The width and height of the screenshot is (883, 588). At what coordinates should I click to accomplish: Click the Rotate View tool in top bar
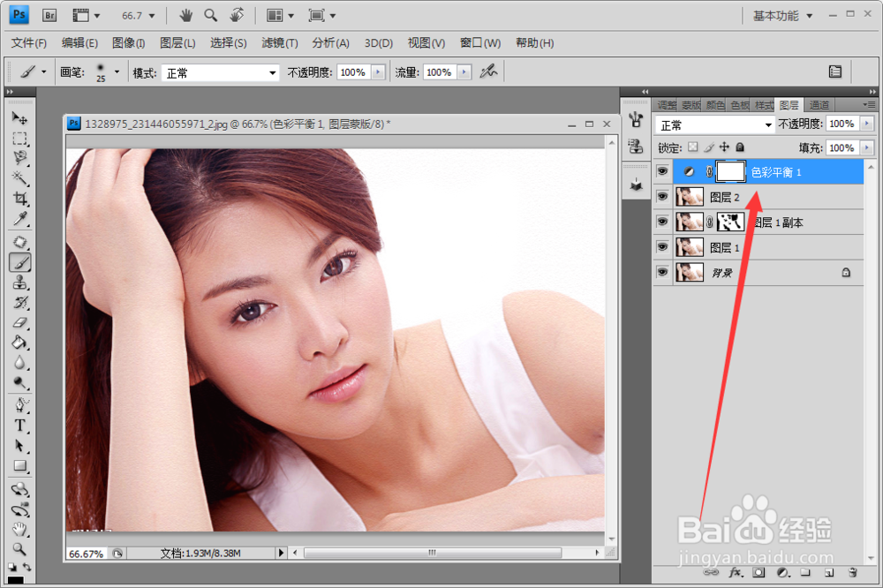(237, 15)
